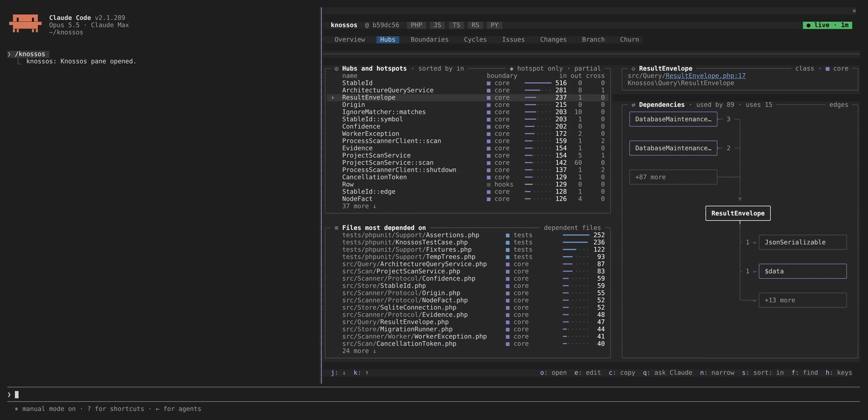The width and height of the screenshot is (868, 420).
Task: Open the Issues tab
Action: (x=513, y=40)
